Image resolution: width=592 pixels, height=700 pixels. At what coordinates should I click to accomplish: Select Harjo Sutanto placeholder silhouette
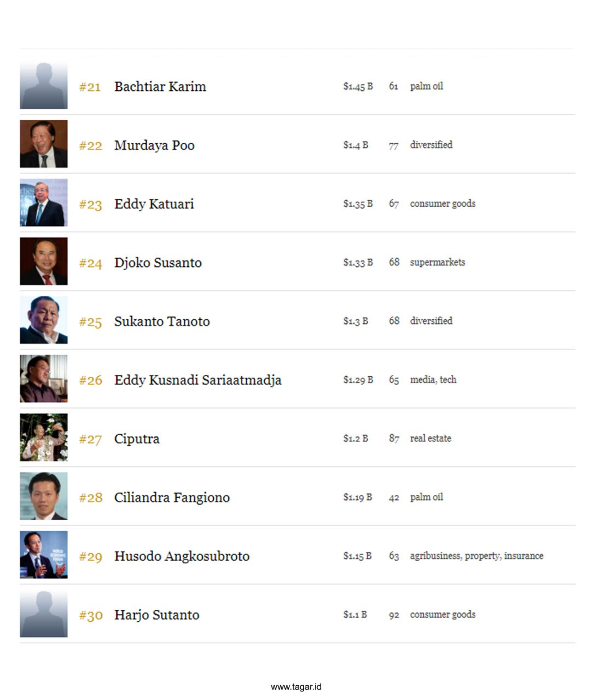(44, 614)
